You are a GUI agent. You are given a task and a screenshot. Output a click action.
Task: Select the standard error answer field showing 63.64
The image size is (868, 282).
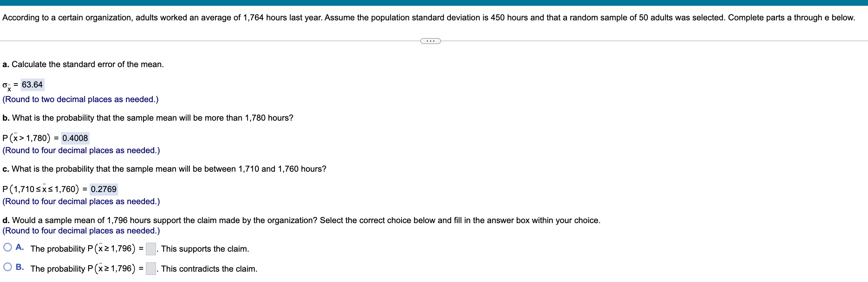(32, 85)
